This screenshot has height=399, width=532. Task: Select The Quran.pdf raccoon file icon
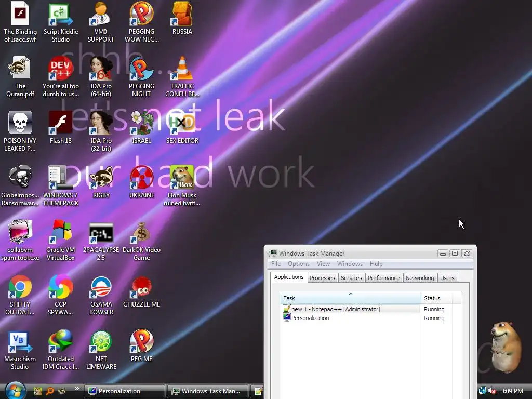pos(20,77)
